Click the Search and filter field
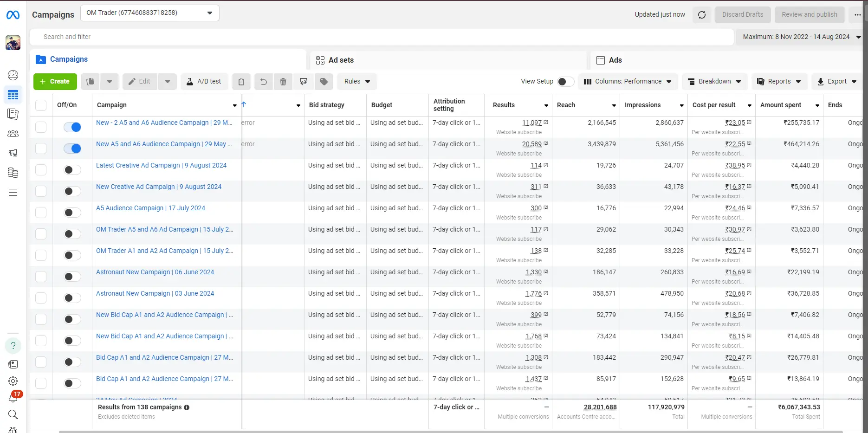Viewport: 868px width, 433px height. [x=382, y=37]
